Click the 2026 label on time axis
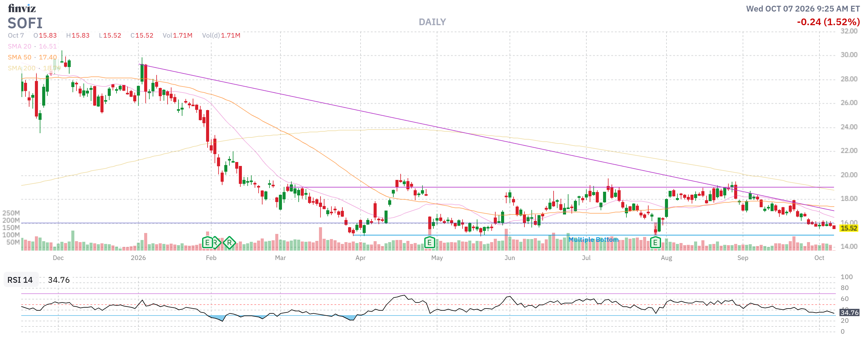The height and width of the screenshot is (341, 868). click(138, 258)
